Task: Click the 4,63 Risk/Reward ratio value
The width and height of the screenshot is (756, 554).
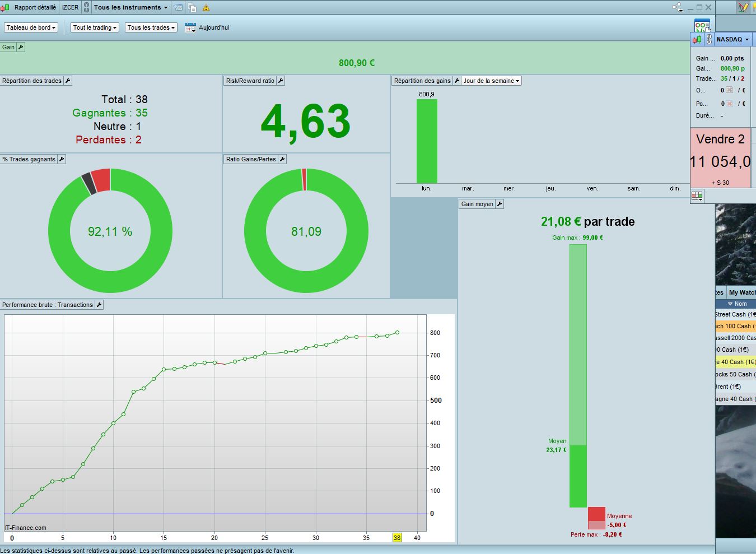Action: coord(306,122)
